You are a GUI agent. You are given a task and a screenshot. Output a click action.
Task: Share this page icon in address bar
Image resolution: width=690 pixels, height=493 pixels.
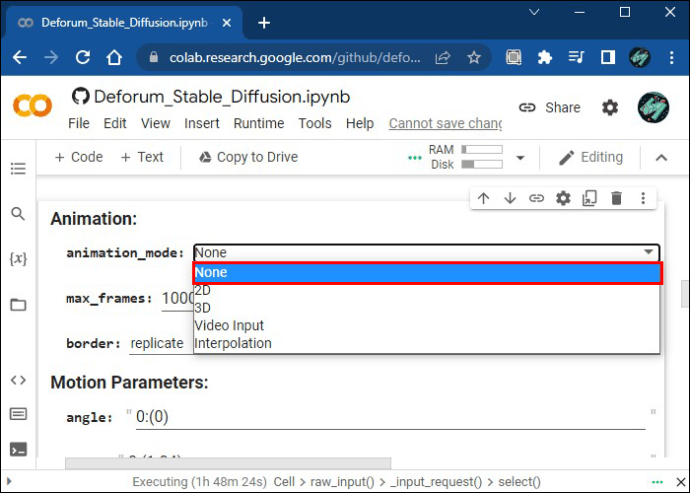pos(443,57)
